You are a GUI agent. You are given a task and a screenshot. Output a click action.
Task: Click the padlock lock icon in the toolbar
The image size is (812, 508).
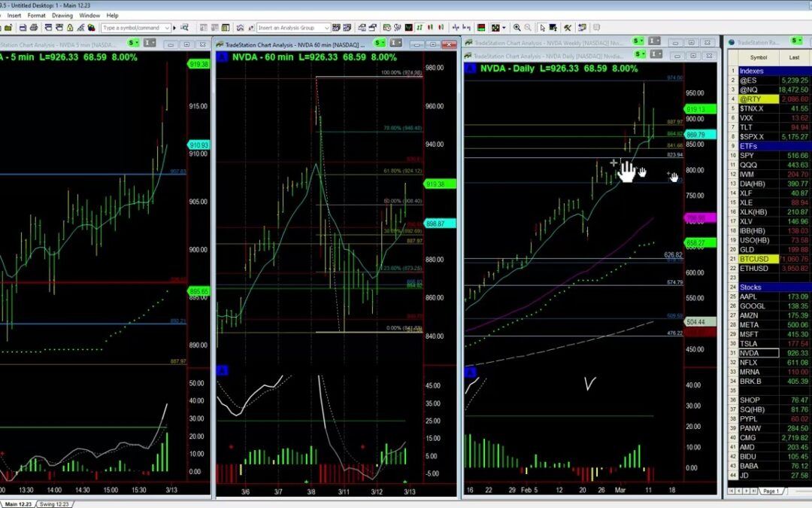(x=70, y=28)
